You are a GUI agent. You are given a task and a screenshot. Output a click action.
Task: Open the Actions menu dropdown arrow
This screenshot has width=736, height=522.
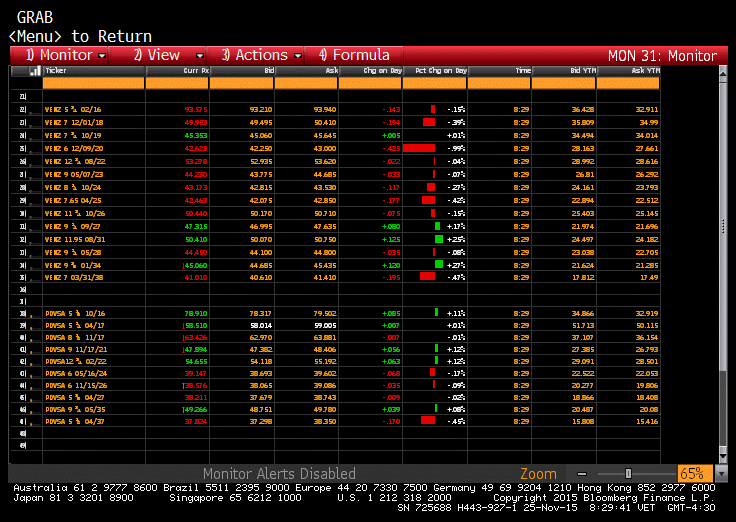298,56
